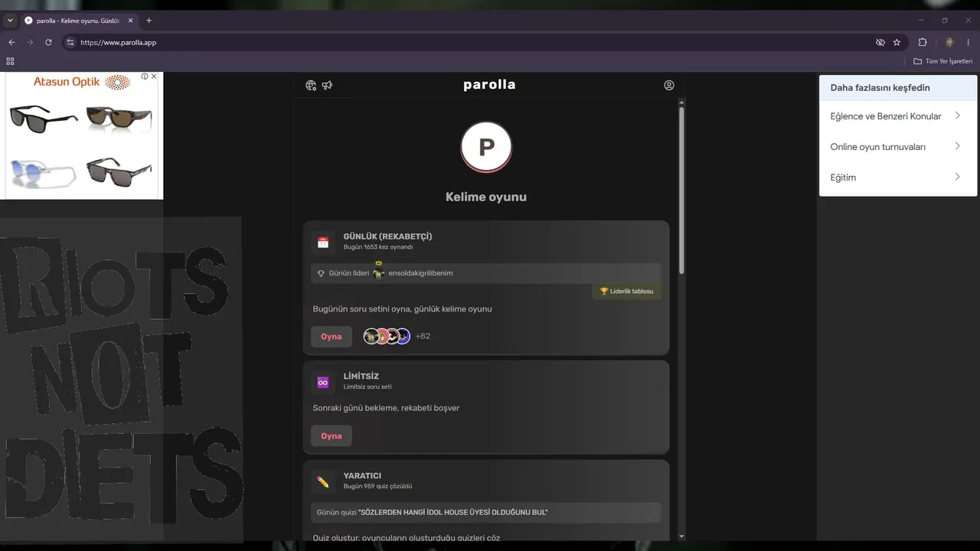Click the GÜNLÜK (REKABETÇİ) heading
This screenshot has height=551, width=980.
click(387, 236)
